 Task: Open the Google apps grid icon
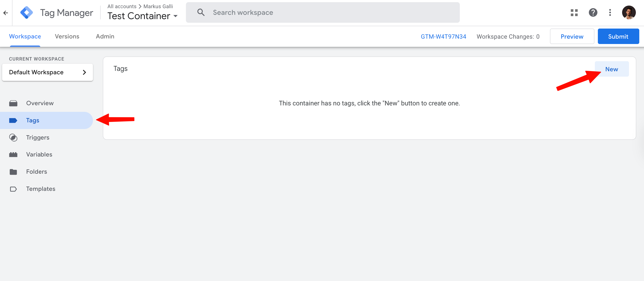point(574,12)
